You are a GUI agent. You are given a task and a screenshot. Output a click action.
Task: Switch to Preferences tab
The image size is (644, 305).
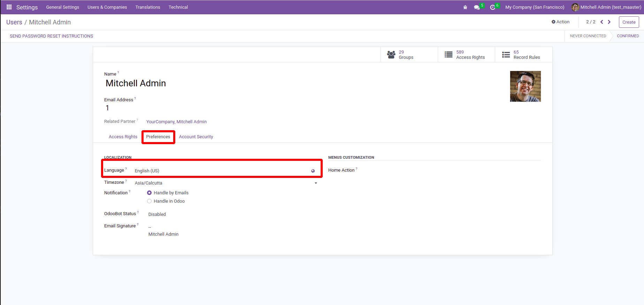point(158,137)
